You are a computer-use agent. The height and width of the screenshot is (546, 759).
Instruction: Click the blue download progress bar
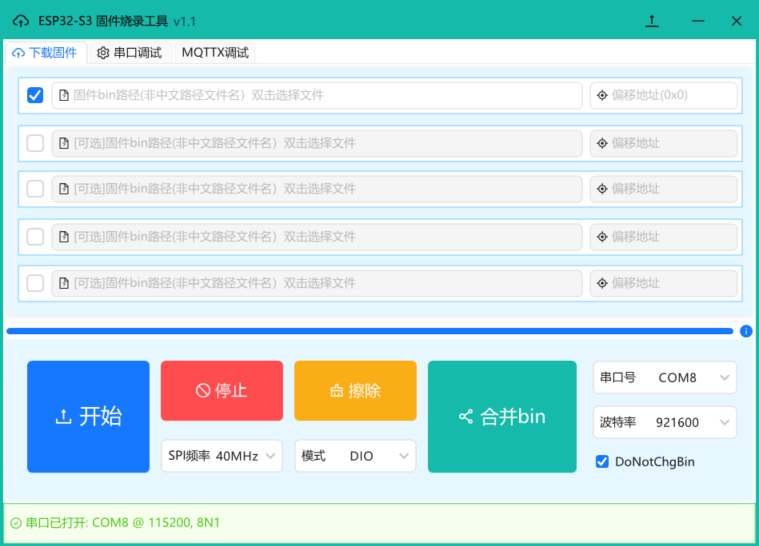pyautogui.click(x=370, y=331)
